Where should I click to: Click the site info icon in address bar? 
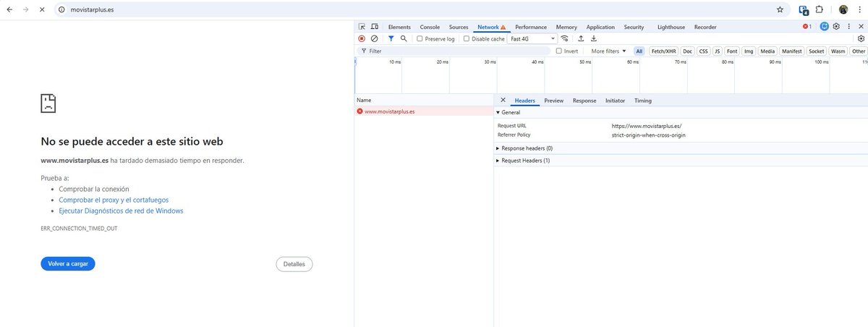tap(61, 10)
